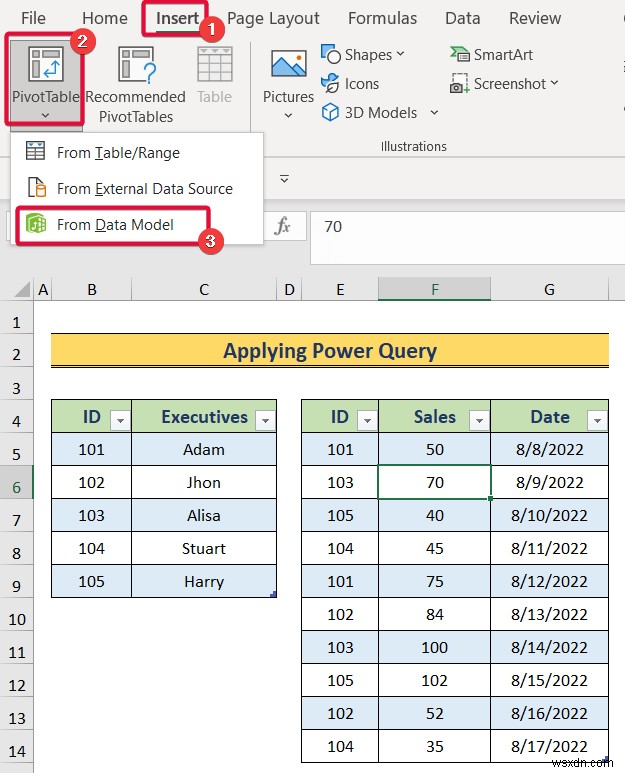
Task: Expand the Screenshot dropdown chevron
Action: pyautogui.click(x=555, y=83)
